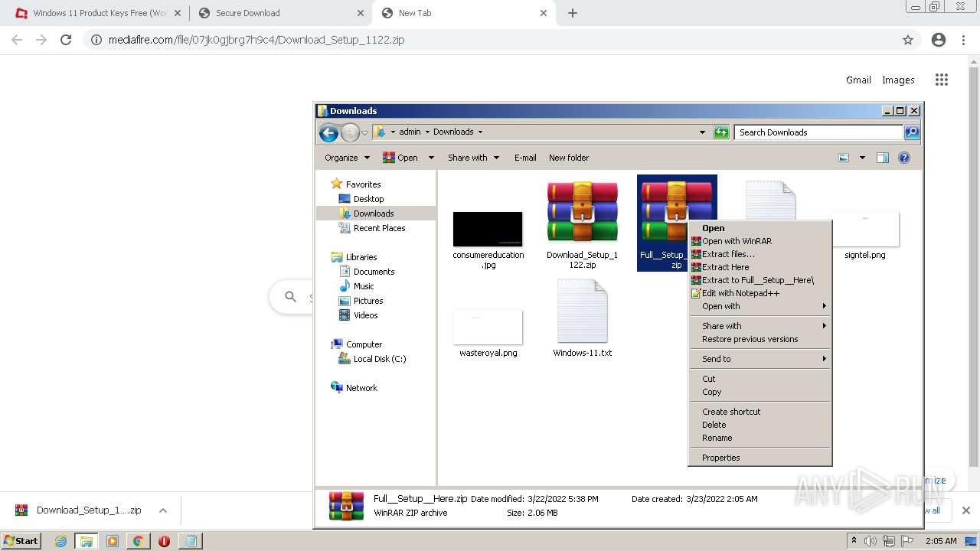Select the consumereducation.jpg thumbnail
Image resolution: width=980 pixels, height=551 pixels.
click(488, 229)
